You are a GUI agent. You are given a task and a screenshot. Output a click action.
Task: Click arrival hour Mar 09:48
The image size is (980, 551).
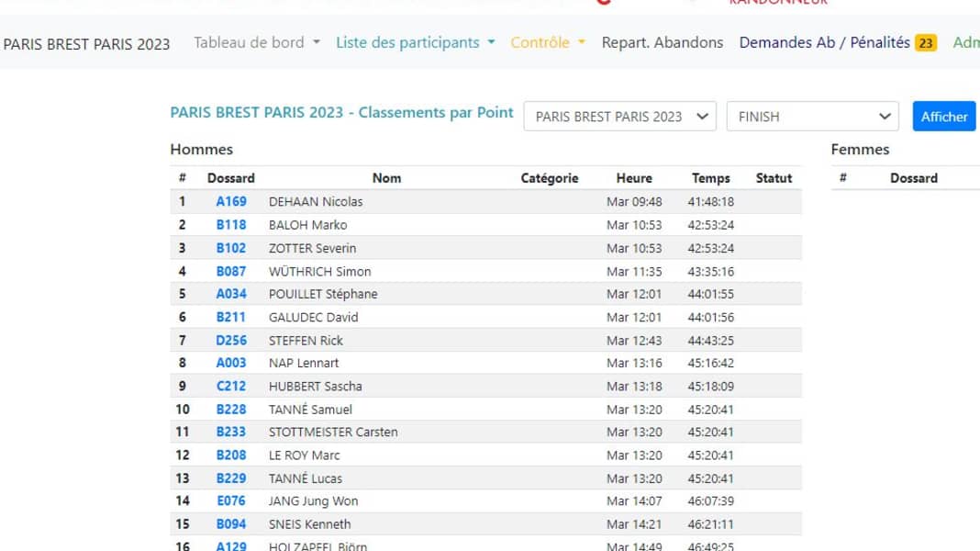(634, 201)
